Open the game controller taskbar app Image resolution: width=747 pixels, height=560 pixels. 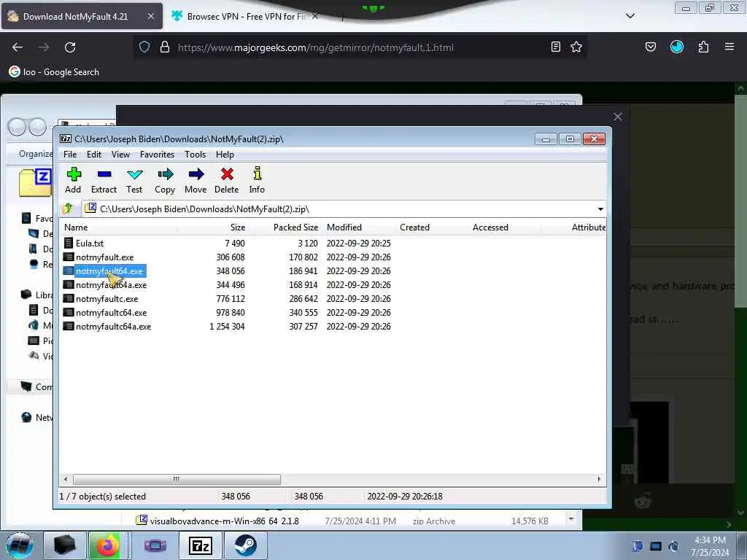click(x=155, y=545)
